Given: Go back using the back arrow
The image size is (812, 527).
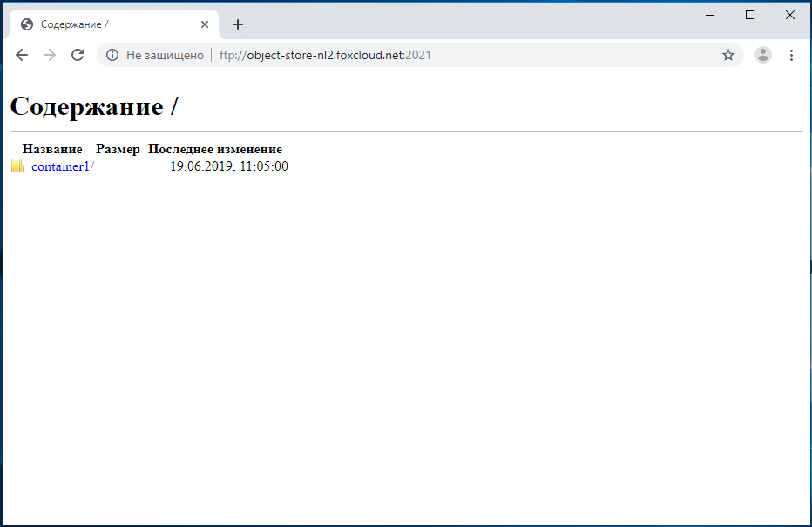Looking at the screenshot, I should point(22,55).
